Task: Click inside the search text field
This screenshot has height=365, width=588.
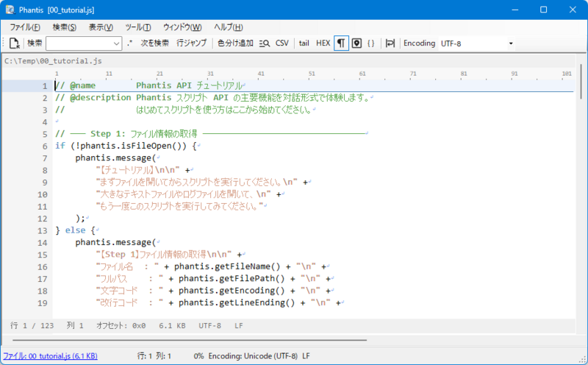Action: pos(79,43)
